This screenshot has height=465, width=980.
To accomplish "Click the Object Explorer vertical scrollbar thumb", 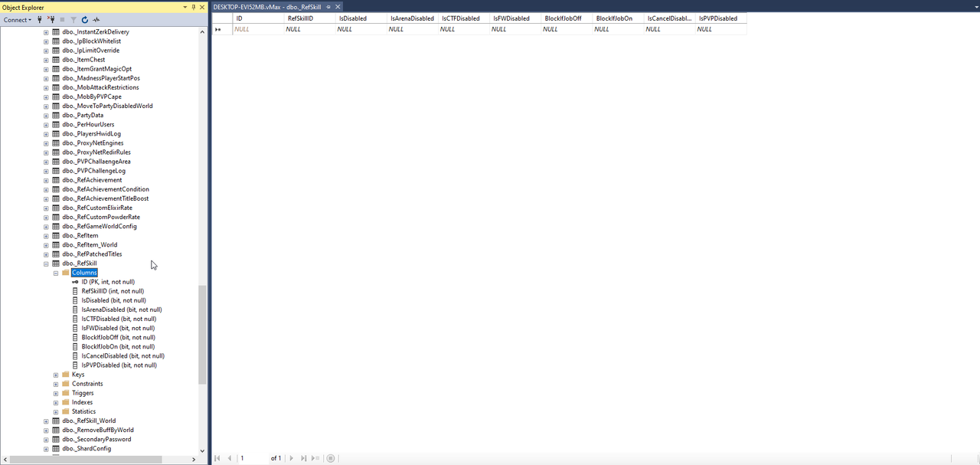I will click(202, 335).
